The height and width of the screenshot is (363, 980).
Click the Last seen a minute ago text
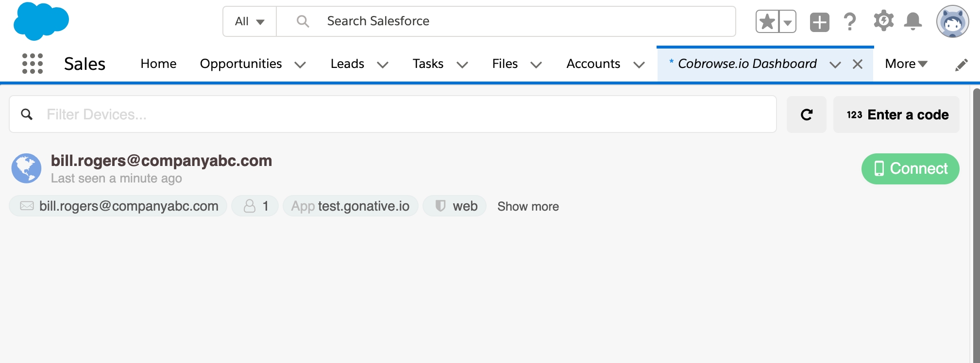pos(116,179)
